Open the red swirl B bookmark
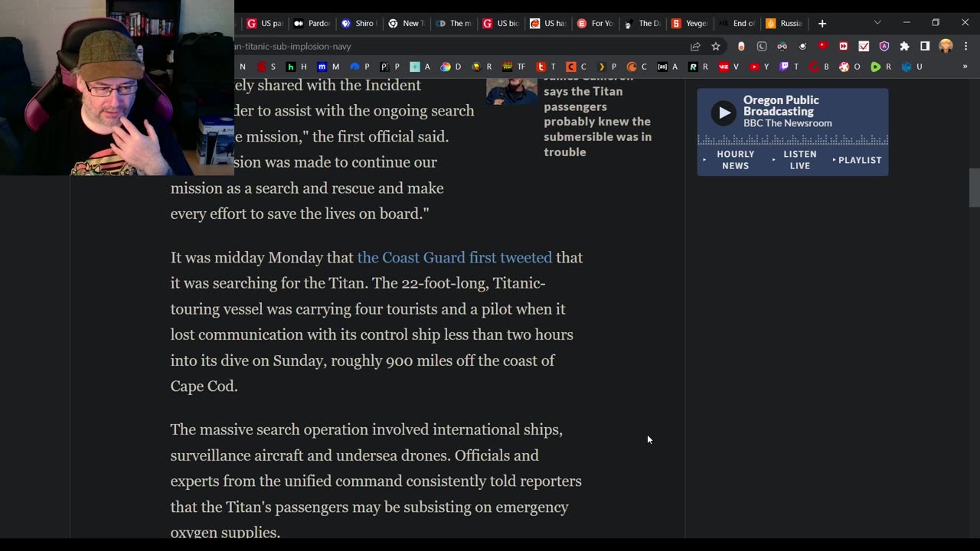The height and width of the screenshot is (551, 980). coord(818,67)
